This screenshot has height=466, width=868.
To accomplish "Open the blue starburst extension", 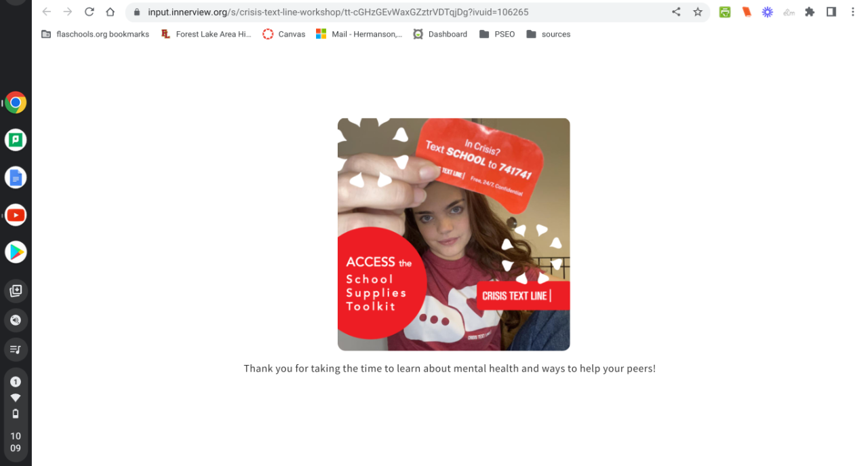I will (x=768, y=12).
